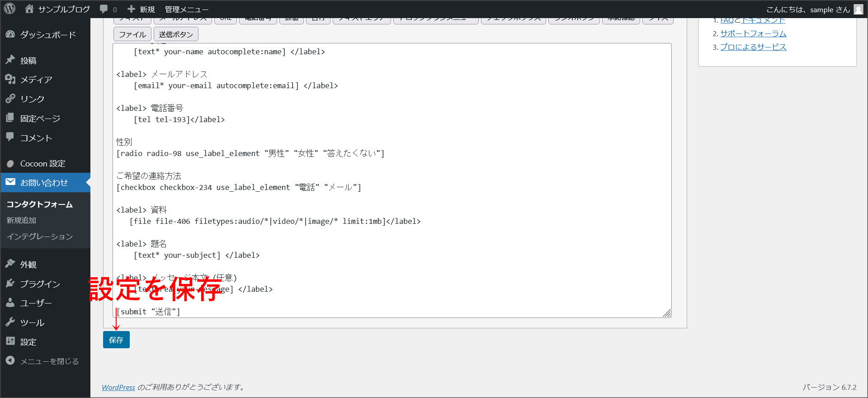Select 新規追加 submenu item
Viewport: 868px width, 398px height.
click(x=21, y=220)
